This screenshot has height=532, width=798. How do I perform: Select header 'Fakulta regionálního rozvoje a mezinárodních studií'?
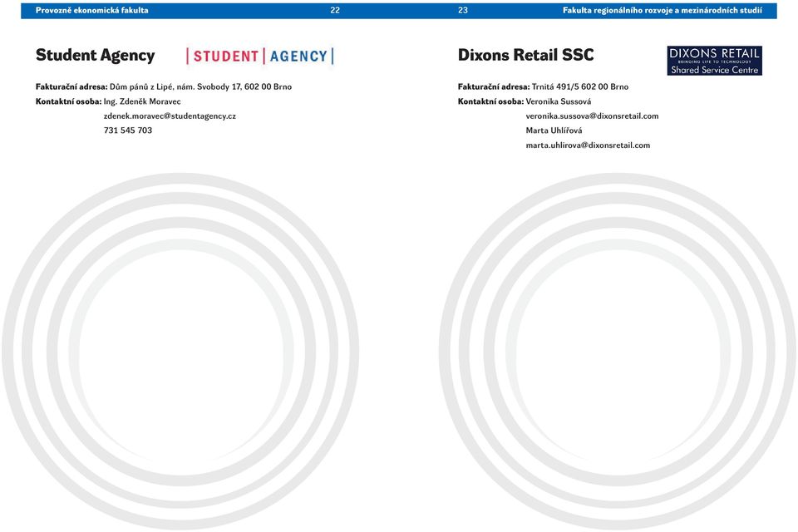tap(663, 10)
